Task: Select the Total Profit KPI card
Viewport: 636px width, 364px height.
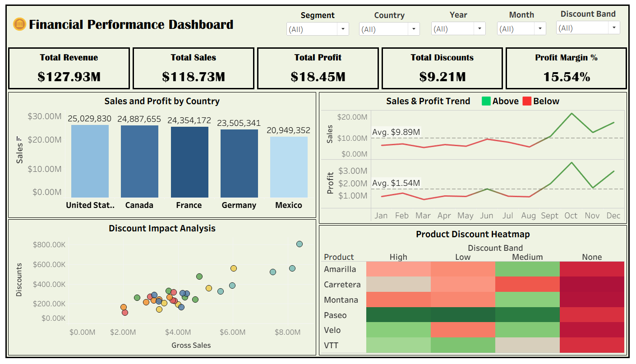Action: coord(318,69)
